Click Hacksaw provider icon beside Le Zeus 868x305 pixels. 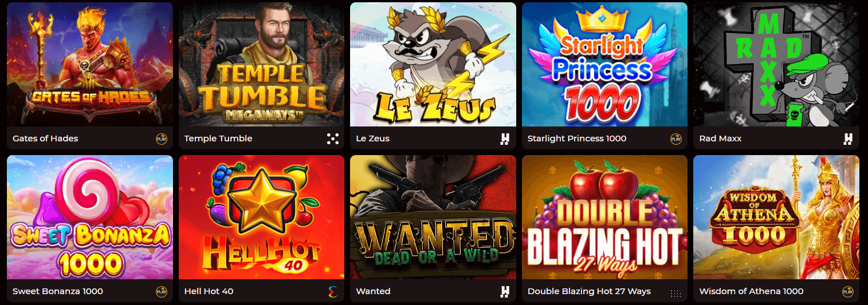tap(505, 138)
